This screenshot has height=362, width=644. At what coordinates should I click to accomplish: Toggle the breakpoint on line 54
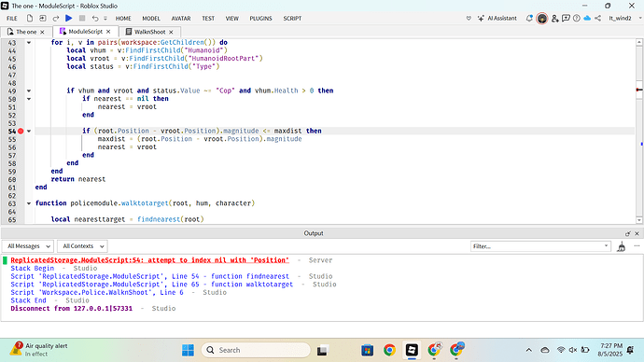(21, 131)
